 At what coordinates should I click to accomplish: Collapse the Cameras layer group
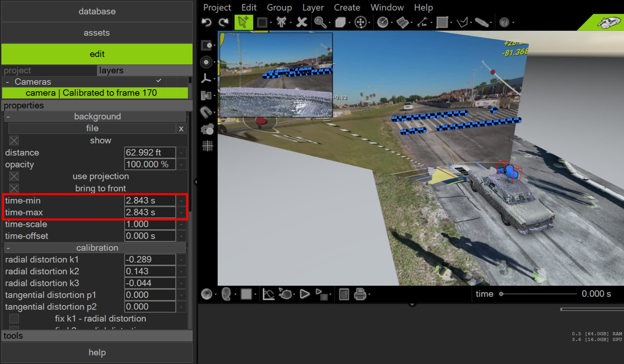[7, 82]
